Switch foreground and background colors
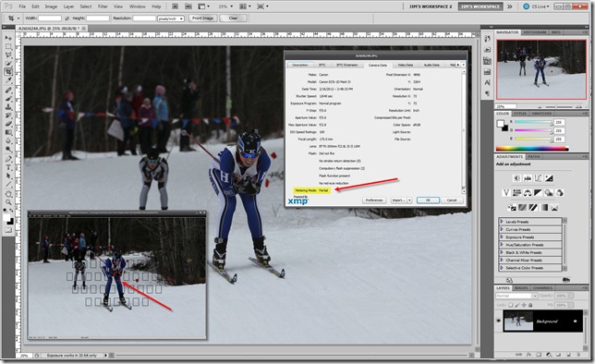This screenshot has width=595, height=364. click(12, 210)
